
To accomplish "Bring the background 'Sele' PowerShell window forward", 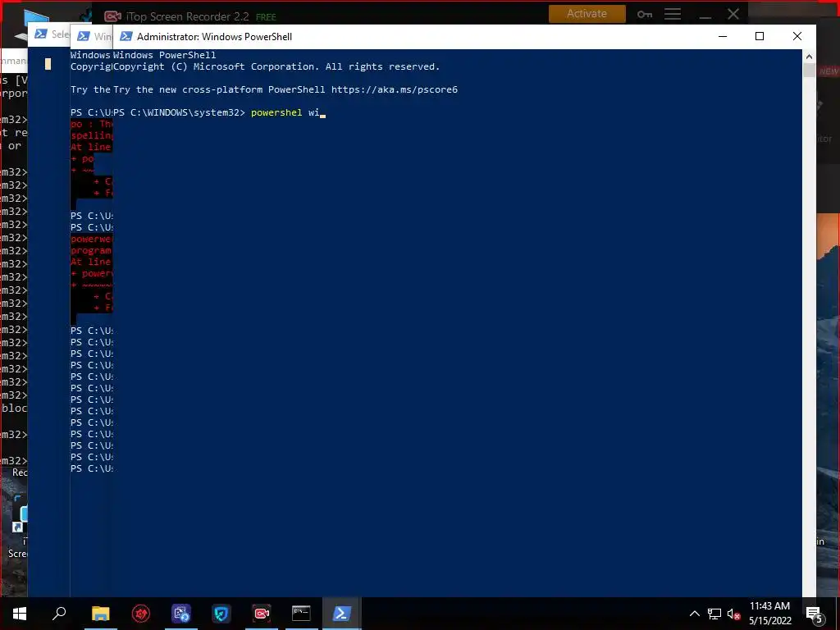I will tap(52, 34).
